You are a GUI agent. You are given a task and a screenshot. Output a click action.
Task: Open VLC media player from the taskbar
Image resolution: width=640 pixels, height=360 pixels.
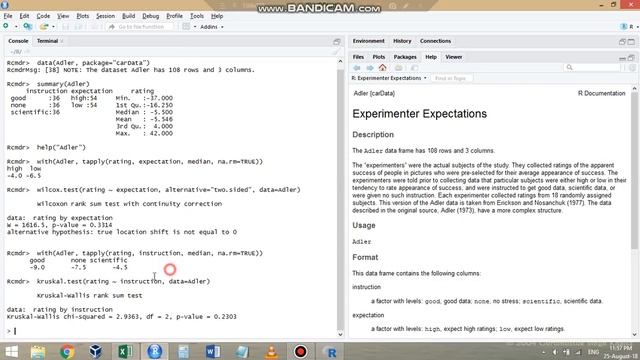click(271, 351)
